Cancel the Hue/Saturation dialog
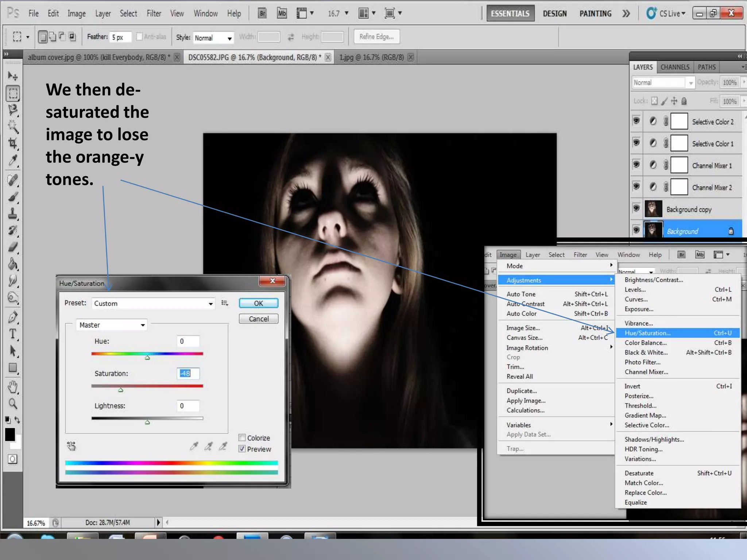 point(258,319)
